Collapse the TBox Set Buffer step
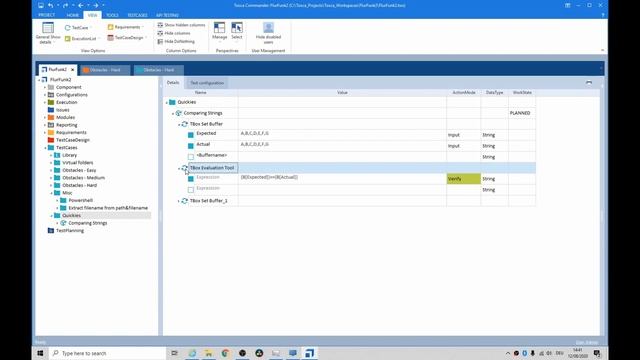Screen dimensions: 640x360 coord(179,124)
